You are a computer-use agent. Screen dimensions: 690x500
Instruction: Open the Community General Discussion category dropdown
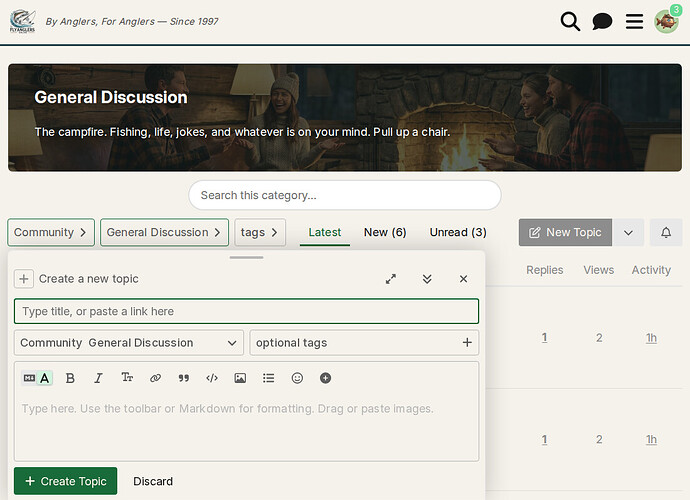129,343
